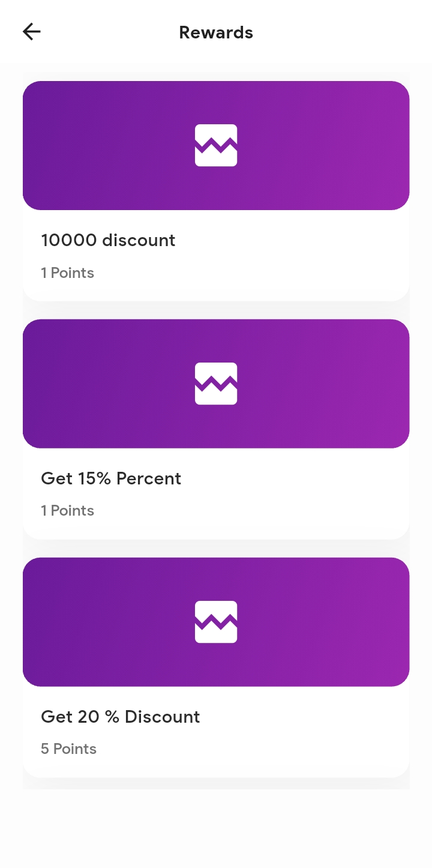Click the right edge of the 10000 discount banner
432x868 pixels.
pyautogui.click(x=396, y=145)
